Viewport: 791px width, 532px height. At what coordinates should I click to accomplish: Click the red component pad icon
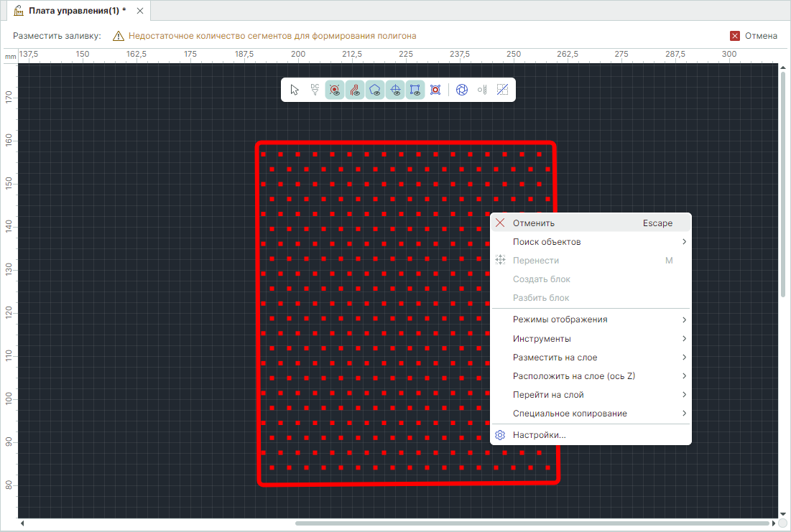coord(435,90)
